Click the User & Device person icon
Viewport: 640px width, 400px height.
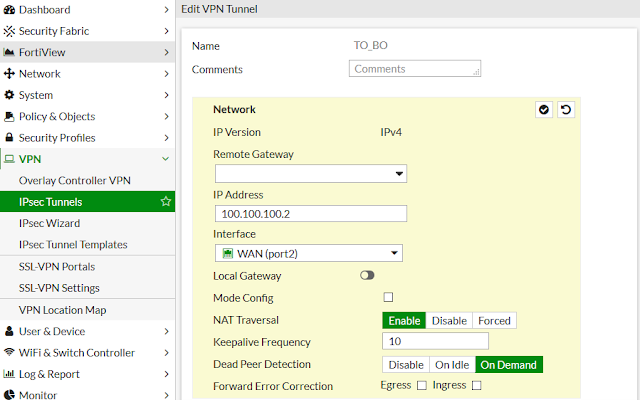[x=9, y=331]
